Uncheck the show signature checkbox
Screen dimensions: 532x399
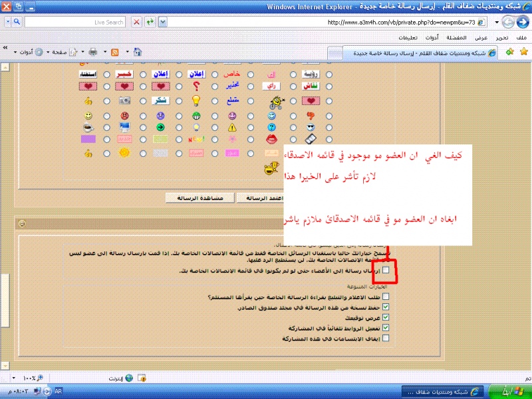pyautogui.click(x=386, y=318)
